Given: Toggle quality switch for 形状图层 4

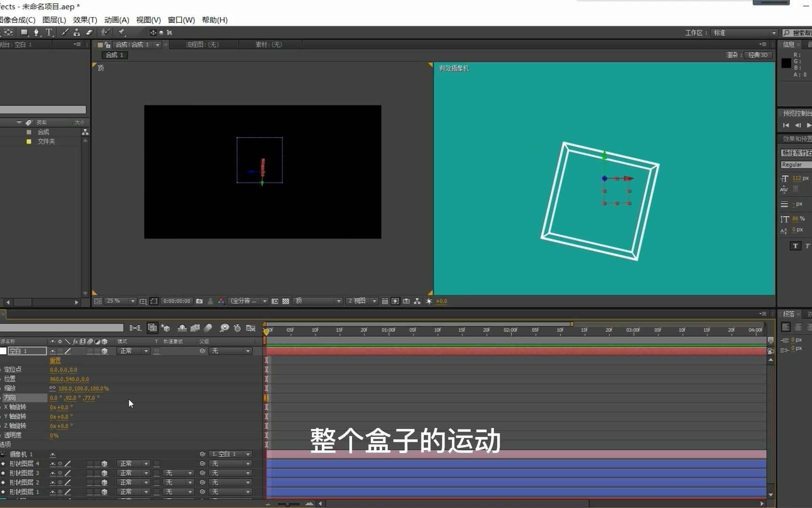Looking at the screenshot, I should pos(68,464).
